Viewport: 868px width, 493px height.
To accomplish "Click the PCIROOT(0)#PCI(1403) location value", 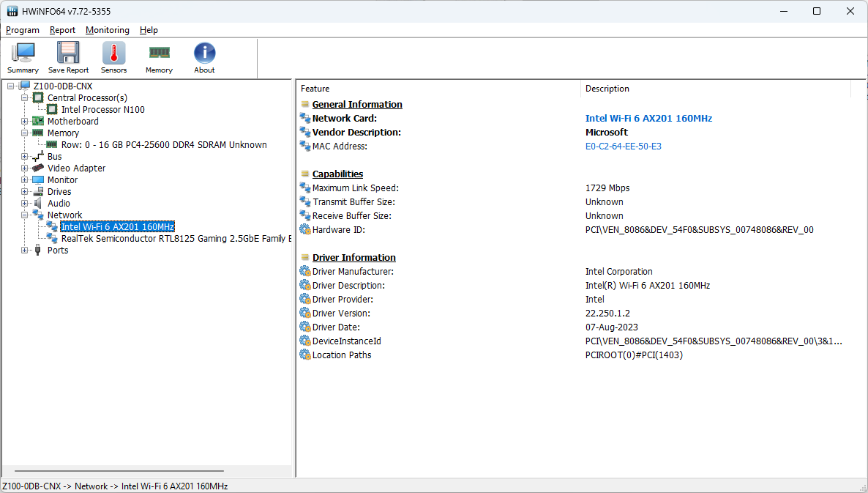I will pyautogui.click(x=634, y=355).
